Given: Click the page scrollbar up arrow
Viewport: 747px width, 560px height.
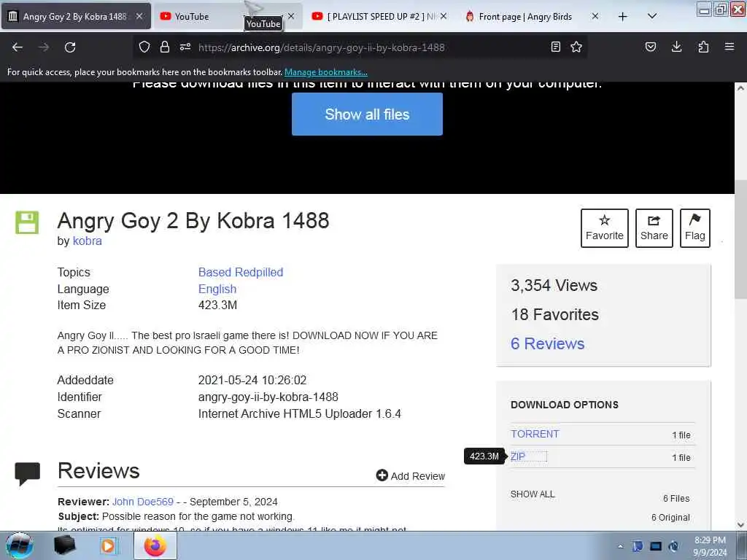Looking at the screenshot, I should tap(740, 88).
